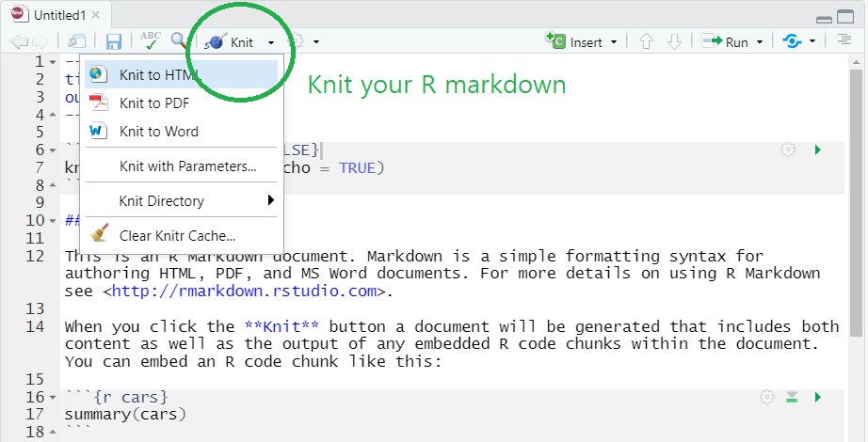The width and height of the screenshot is (868, 442).
Task: Select Knit to Word
Action: 158,132
